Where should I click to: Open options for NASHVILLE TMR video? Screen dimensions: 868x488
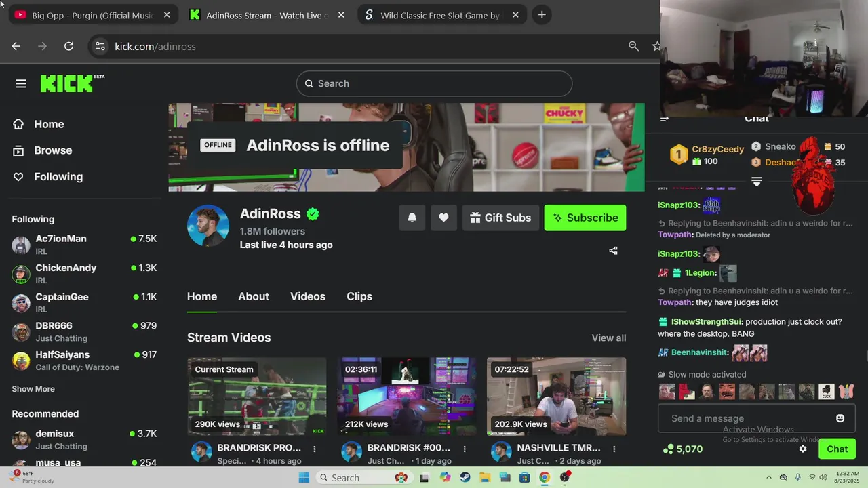point(614,449)
